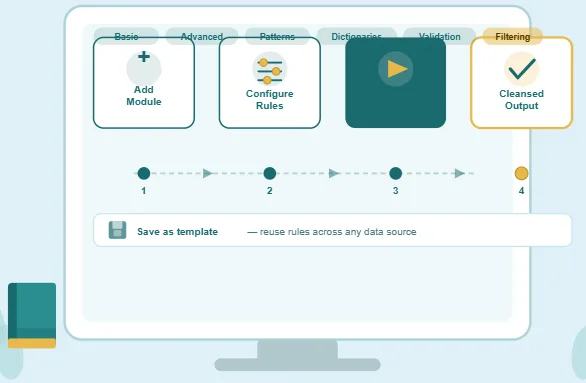Click the step number 3 label
The width and height of the screenshot is (586, 383).
click(x=395, y=191)
